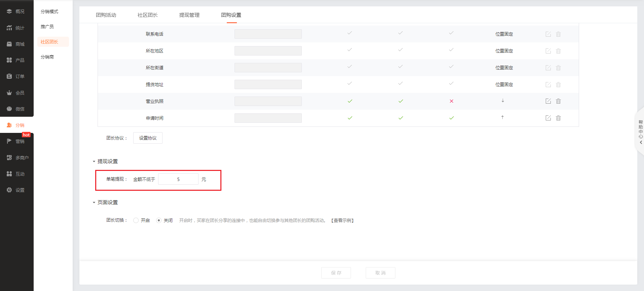The image size is (644, 291).
Task: Edit the 提货地址 row
Action: [x=548, y=84]
